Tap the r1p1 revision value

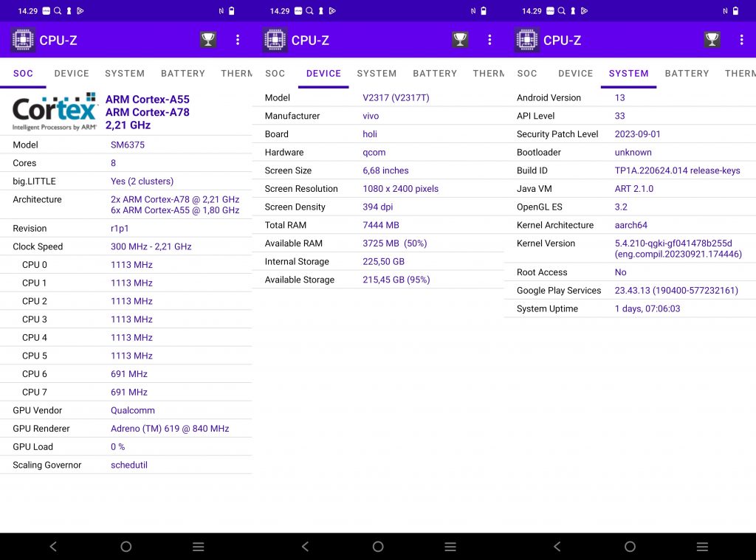[x=120, y=229]
